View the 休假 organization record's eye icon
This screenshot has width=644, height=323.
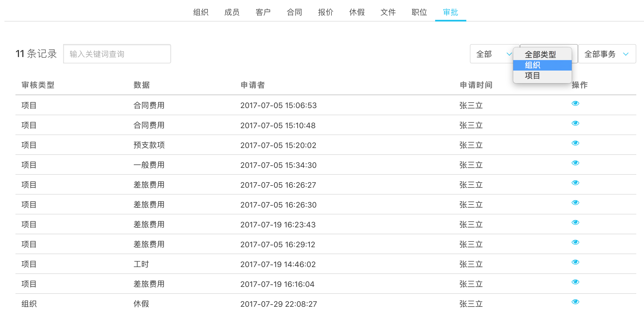pos(575,302)
